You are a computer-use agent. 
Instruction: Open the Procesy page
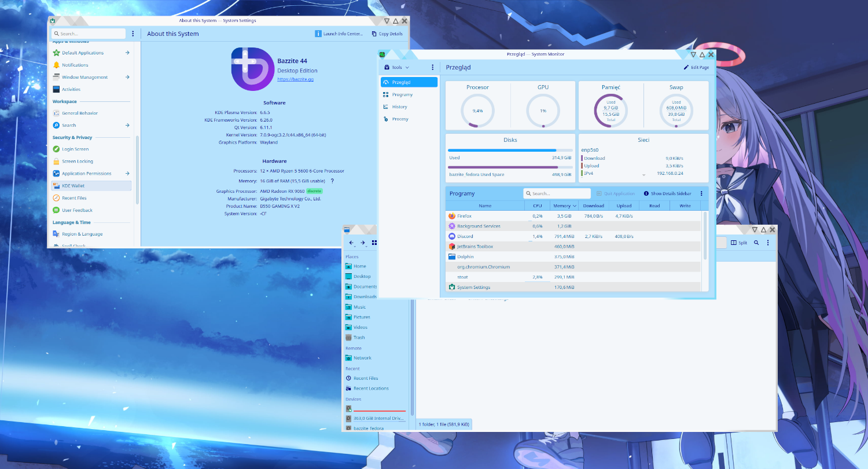409,119
